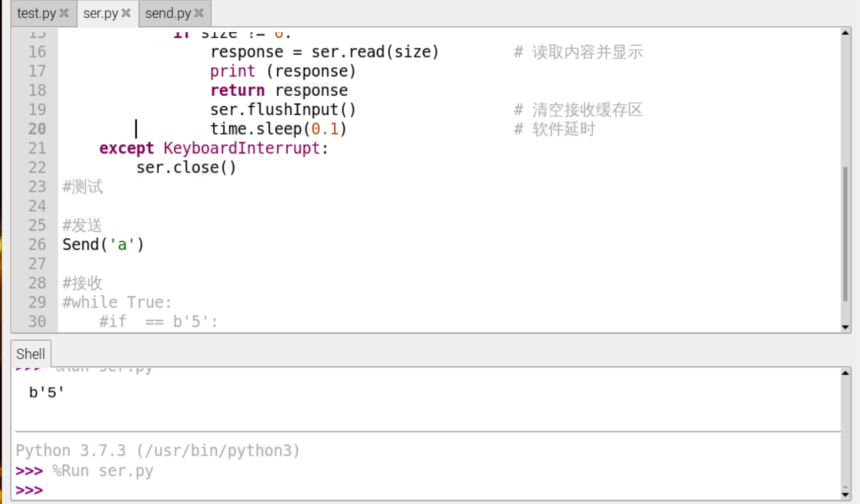
Task: Click the Shell panel tab
Action: click(x=31, y=354)
